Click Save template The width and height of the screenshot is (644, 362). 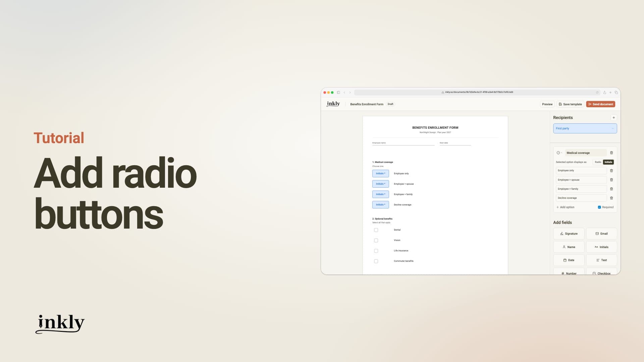(570, 104)
